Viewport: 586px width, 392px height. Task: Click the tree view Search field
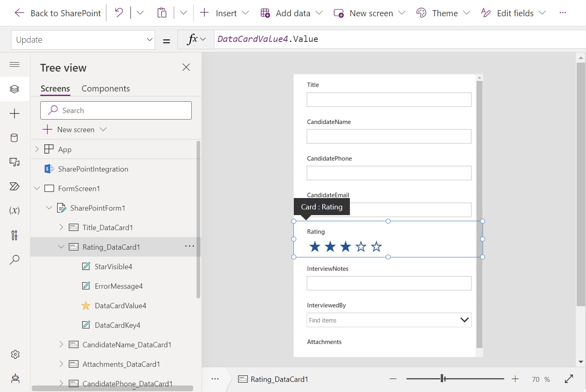116,111
